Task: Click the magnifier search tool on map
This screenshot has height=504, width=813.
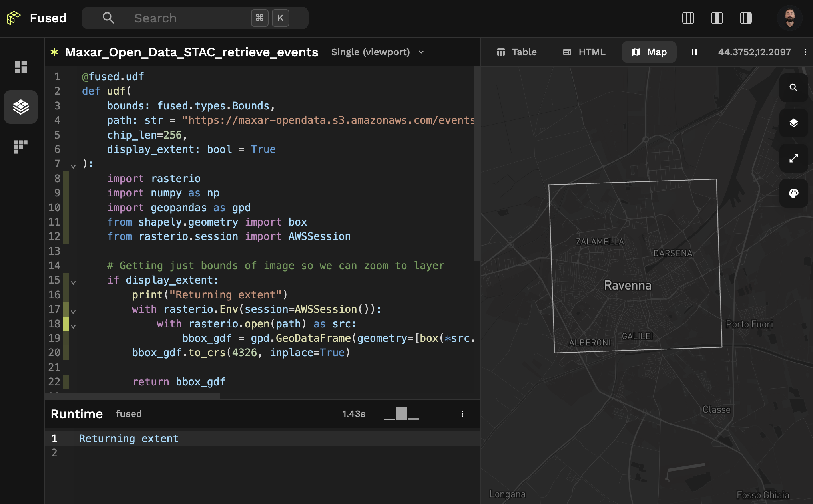Action: pyautogui.click(x=794, y=88)
